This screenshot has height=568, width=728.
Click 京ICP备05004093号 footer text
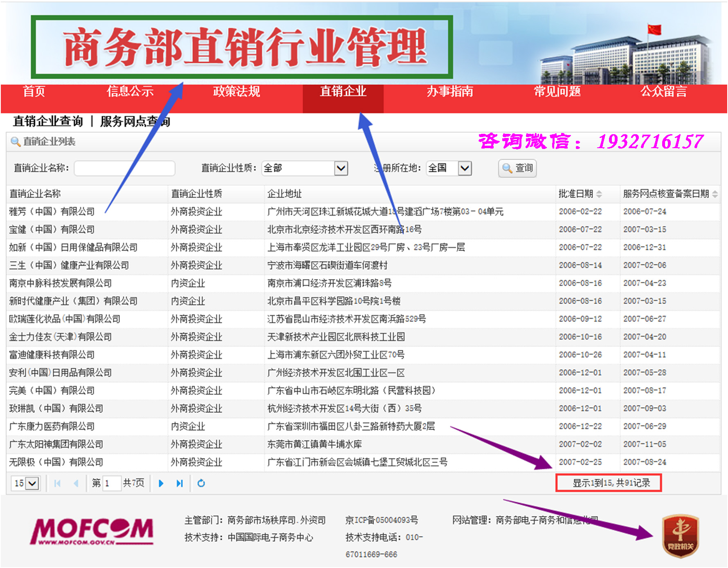pos(382,520)
